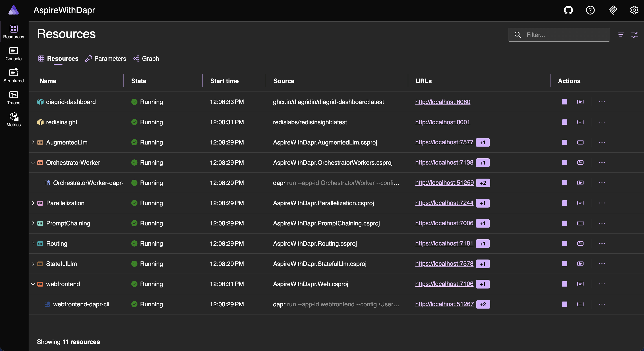Open more actions for AugmentedLlm row
Image resolution: width=644 pixels, height=351 pixels.
pos(602,142)
